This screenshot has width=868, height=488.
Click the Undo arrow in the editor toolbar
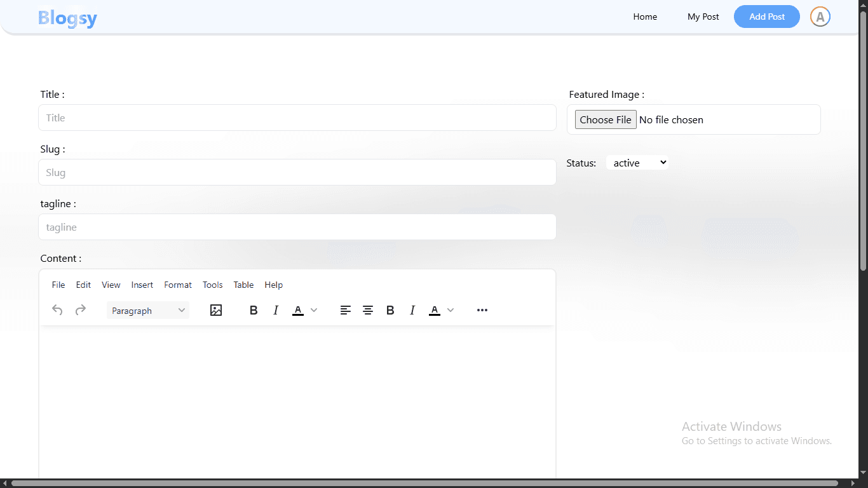pyautogui.click(x=57, y=310)
